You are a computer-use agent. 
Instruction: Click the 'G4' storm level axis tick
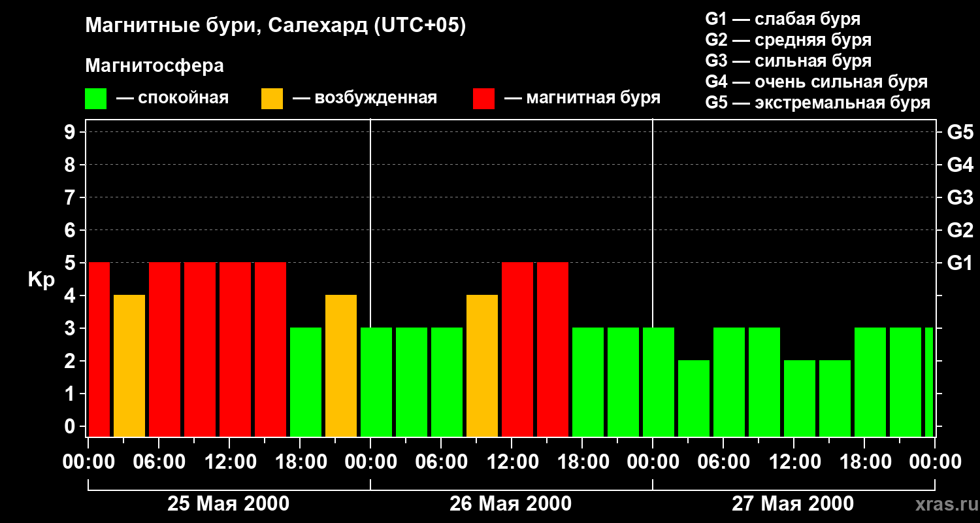click(x=960, y=165)
